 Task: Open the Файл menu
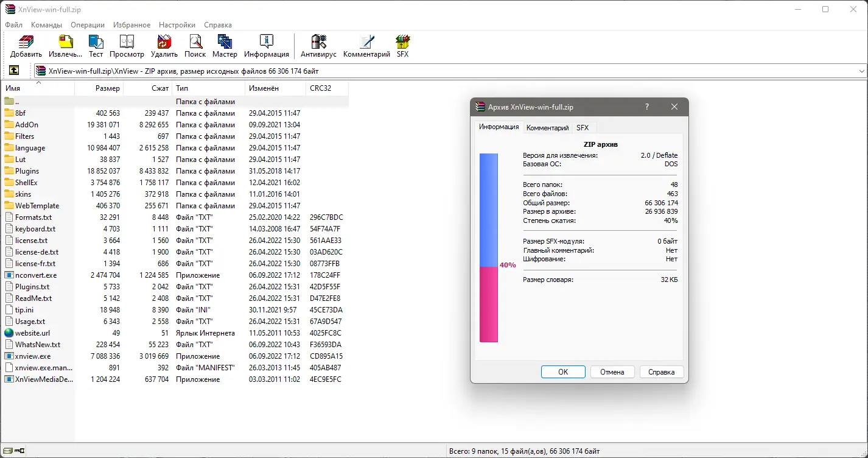coord(13,25)
